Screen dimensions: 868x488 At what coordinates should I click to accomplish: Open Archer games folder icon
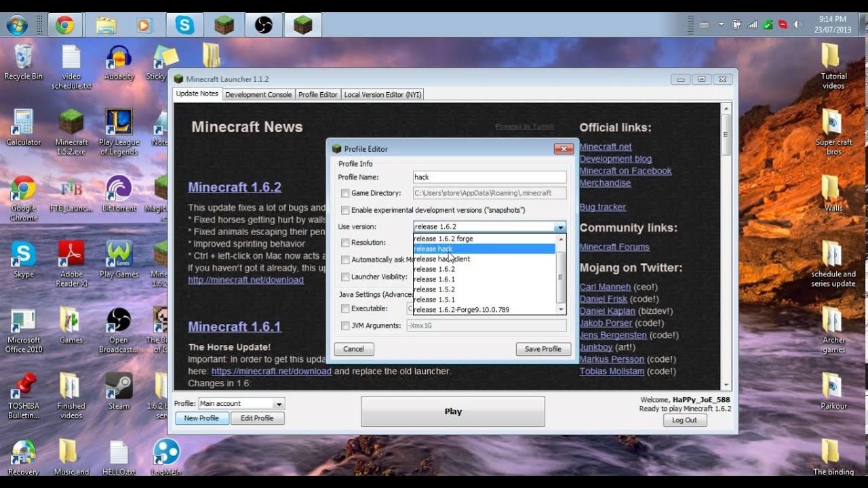click(833, 329)
